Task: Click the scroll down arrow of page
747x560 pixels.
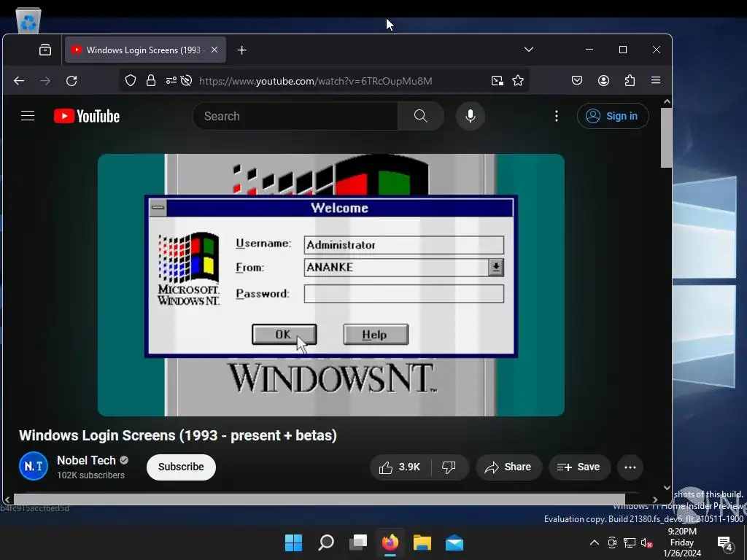Action: (x=667, y=487)
